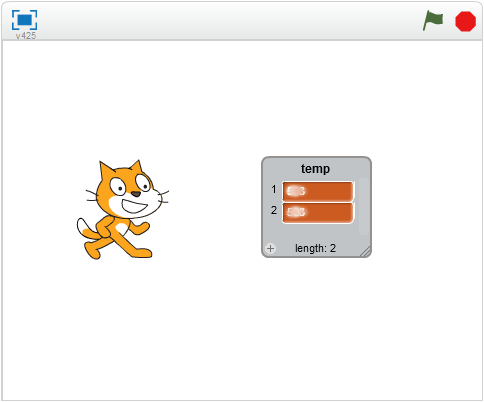Click the v425 version label
This screenshot has height=402, width=484.
[26, 36]
